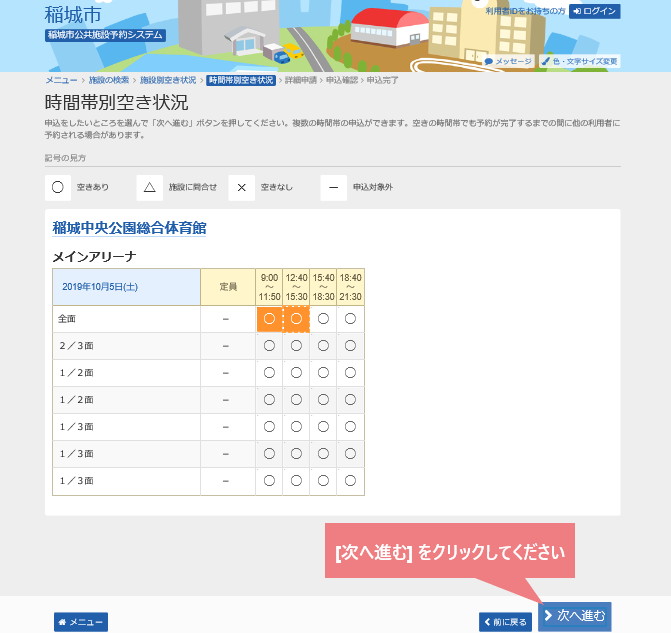
Task: Select 2／3面 slot at 12:40～15:30
Action: (x=296, y=346)
